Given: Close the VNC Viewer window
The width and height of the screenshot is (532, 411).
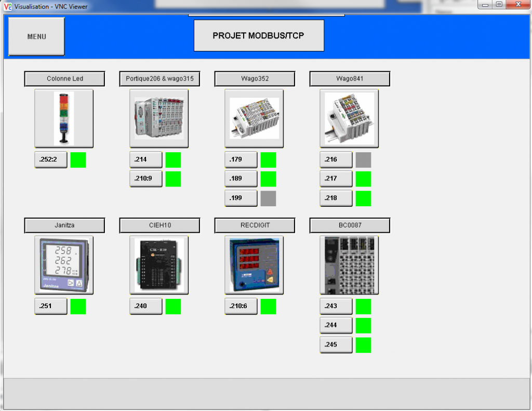Looking at the screenshot, I should point(518,4).
